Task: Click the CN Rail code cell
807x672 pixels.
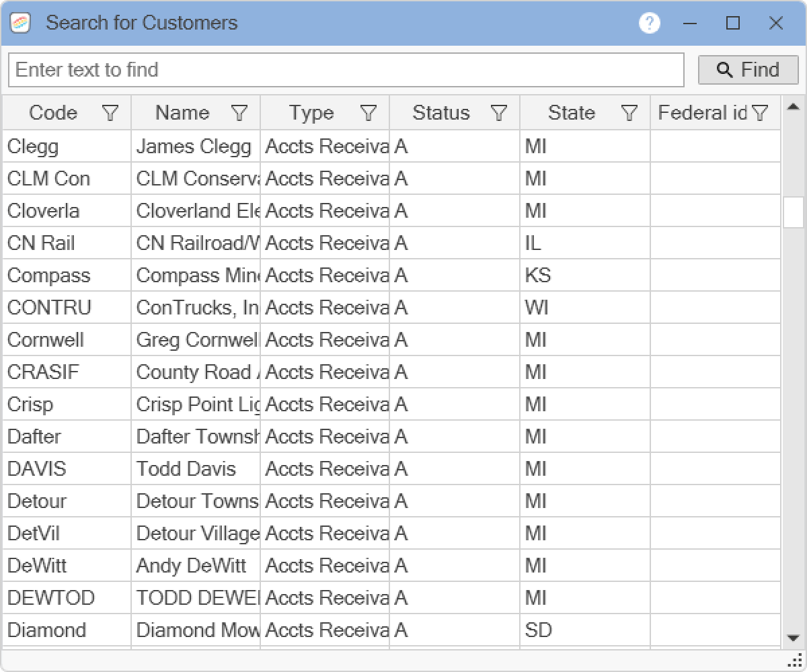Action: coord(41,243)
